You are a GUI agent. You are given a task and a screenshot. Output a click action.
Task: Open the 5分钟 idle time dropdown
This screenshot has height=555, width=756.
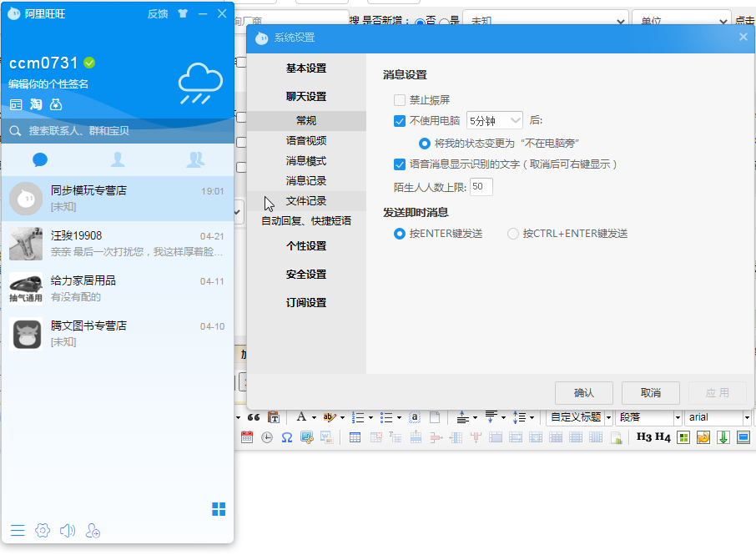[495, 120]
